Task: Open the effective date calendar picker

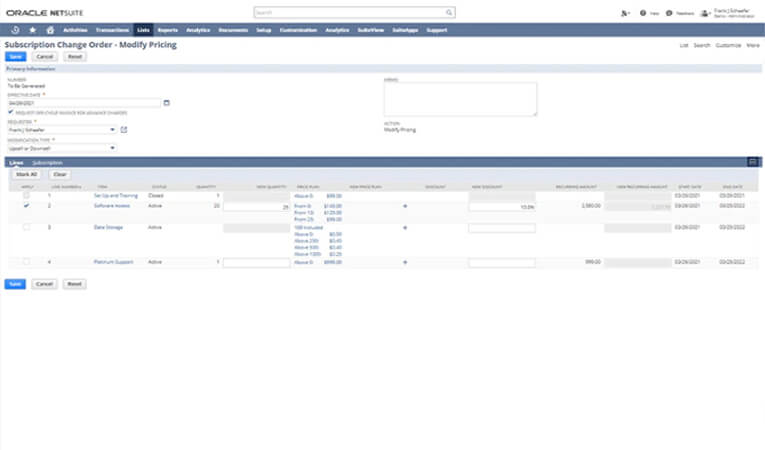Action: (x=166, y=103)
